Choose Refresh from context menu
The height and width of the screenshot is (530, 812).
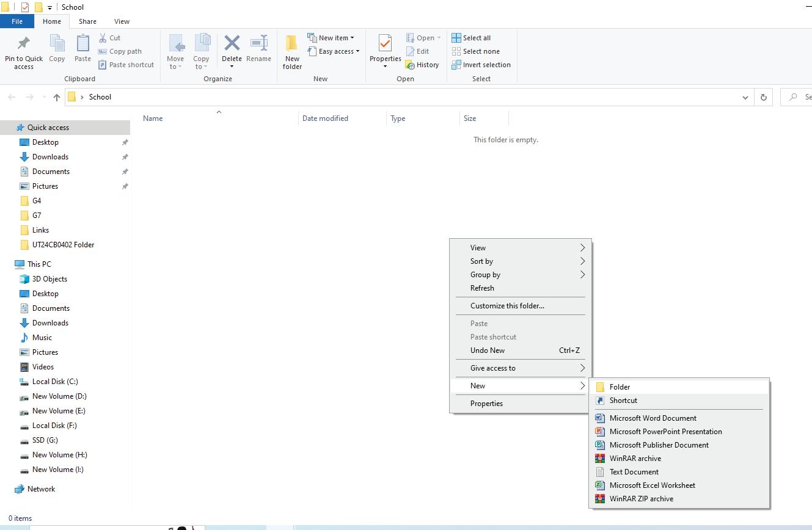tap(521, 288)
